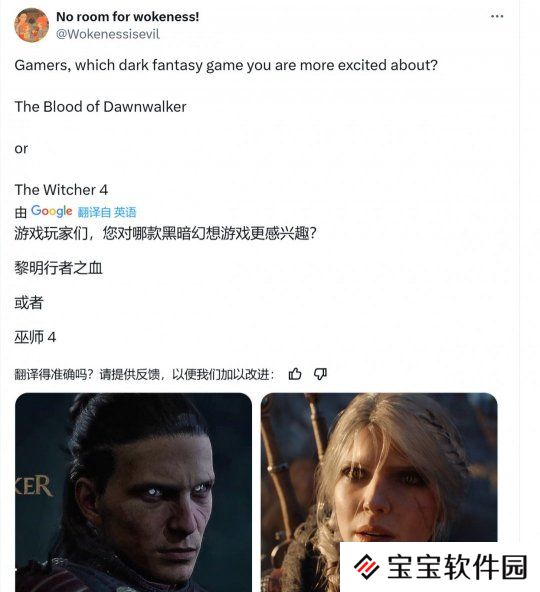
Task: Click the Google logo in translation credit
Action: [x=51, y=211]
